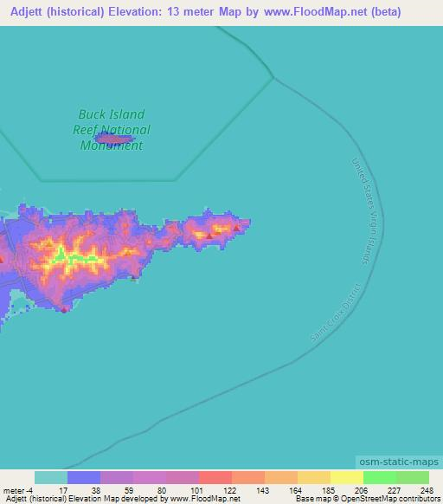Screen dimensions: 443x504
Task: Click the pink 80 meter legend swatch
Action: pos(183,477)
